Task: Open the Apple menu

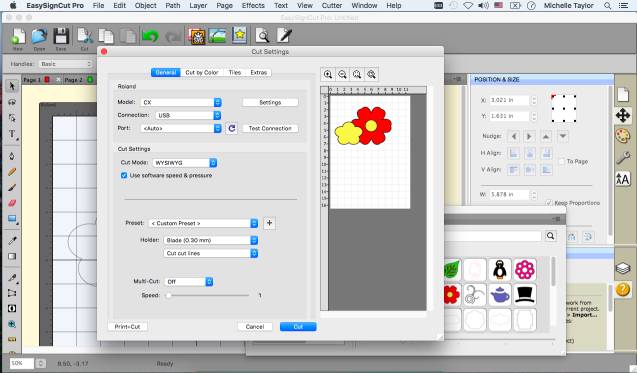Action: (x=13, y=6)
